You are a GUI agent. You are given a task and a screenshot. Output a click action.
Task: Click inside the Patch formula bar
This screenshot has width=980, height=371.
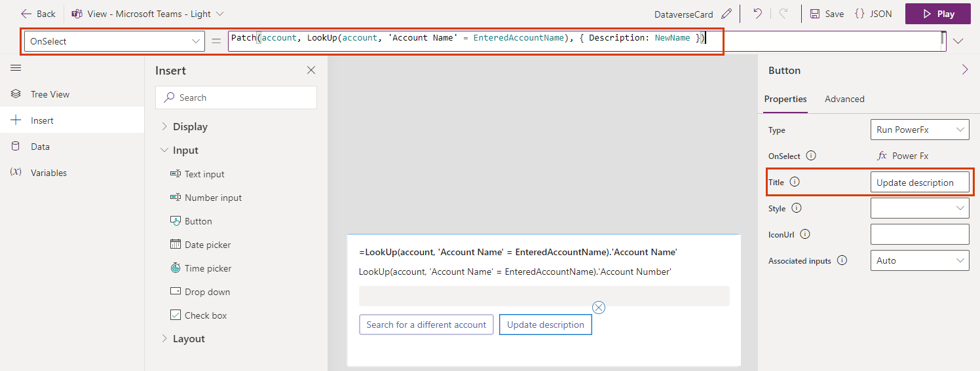click(x=586, y=41)
